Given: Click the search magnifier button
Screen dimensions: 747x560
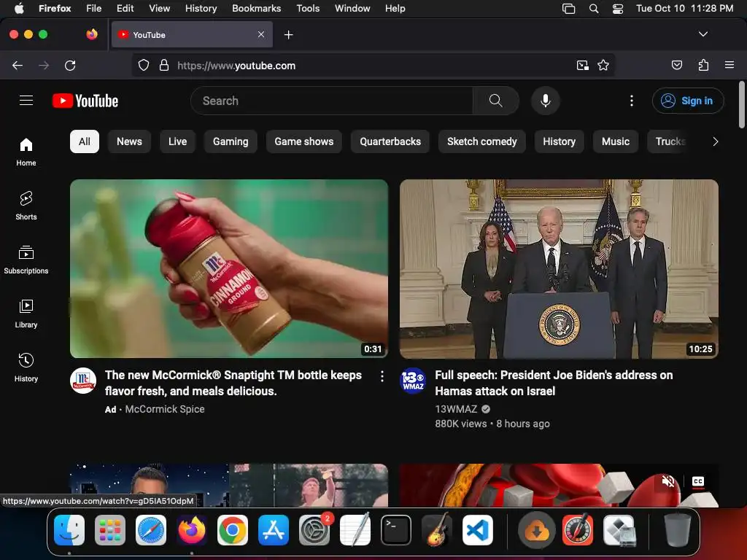Looking at the screenshot, I should 495,101.
